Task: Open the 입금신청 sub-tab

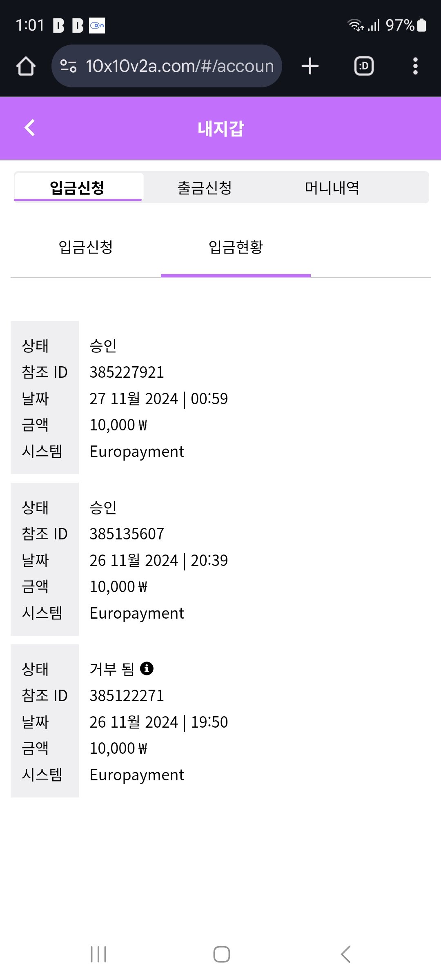Action: (x=86, y=247)
